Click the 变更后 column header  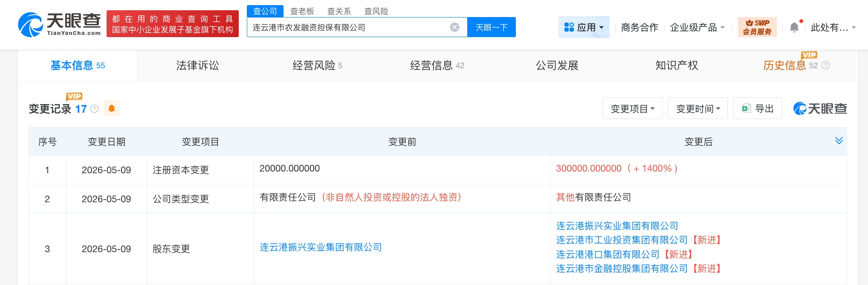tap(698, 142)
